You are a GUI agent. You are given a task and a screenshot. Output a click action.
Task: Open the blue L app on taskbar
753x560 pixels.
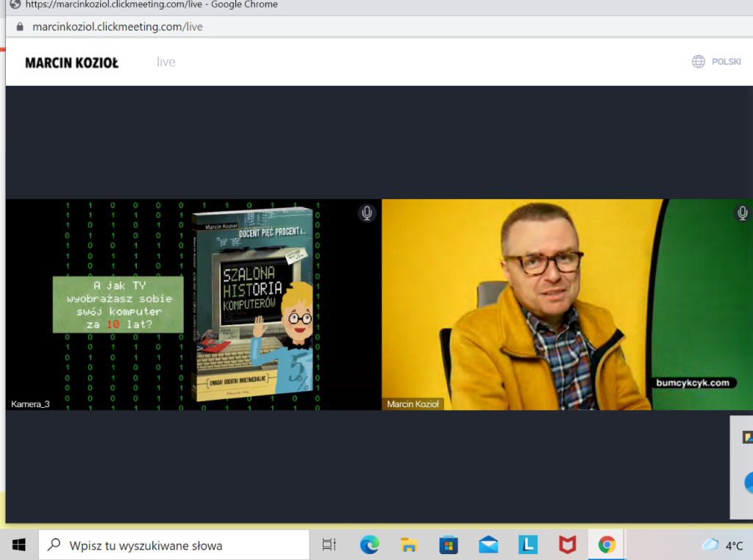[x=527, y=545]
